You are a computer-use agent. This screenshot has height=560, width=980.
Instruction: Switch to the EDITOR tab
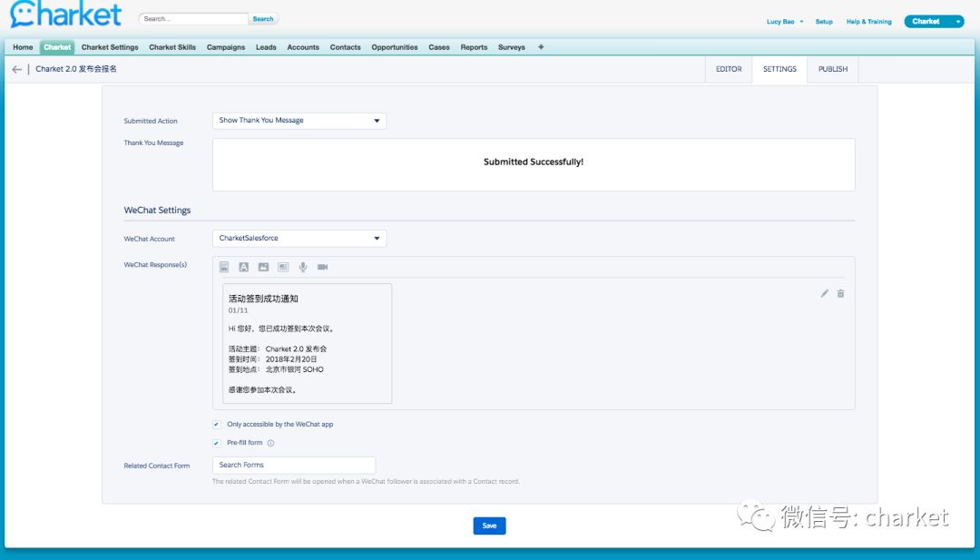pyautogui.click(x=729, y=69)
